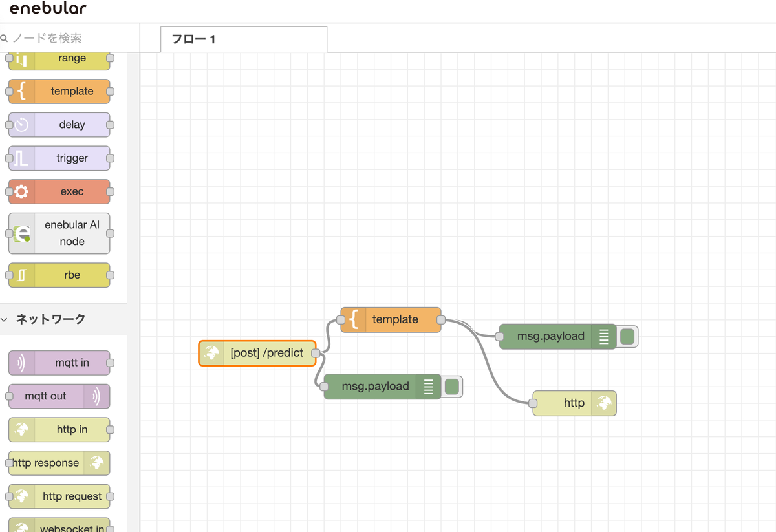776x532 pixels.
Task: Select the websocket in palette node
Action: pyautogui.click(x=59, y=526)
